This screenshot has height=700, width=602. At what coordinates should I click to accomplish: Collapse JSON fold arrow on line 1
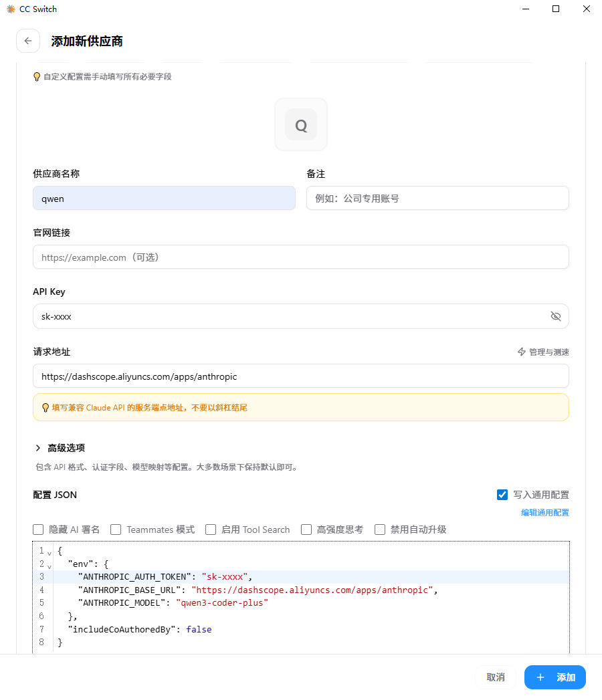(49, 554)
